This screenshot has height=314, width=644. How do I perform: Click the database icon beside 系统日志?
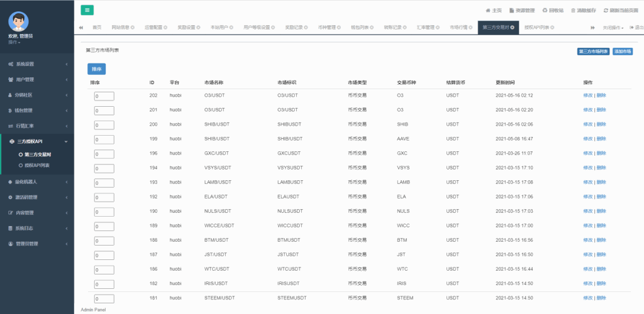[11, 229]
